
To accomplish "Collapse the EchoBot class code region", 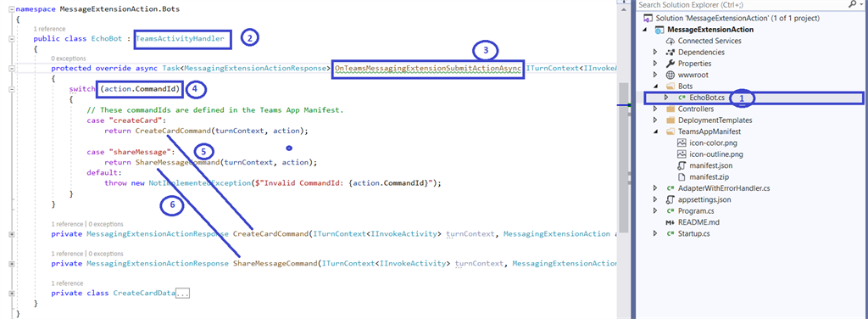I will 11,39.
